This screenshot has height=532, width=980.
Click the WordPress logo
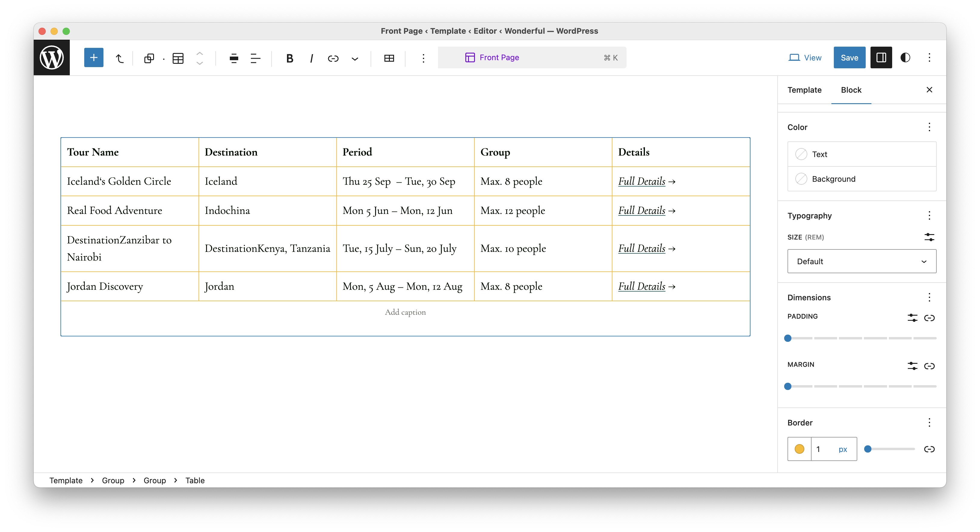pos(52,57)
